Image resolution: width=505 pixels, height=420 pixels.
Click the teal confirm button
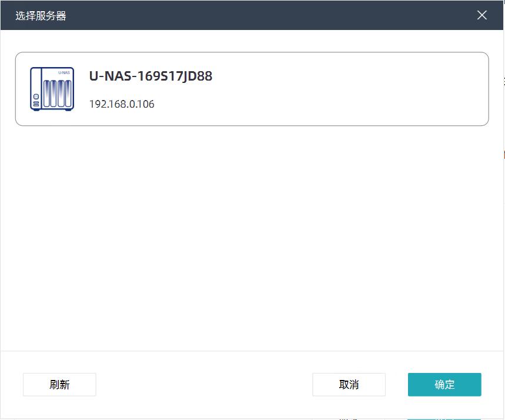pos(444,385)
